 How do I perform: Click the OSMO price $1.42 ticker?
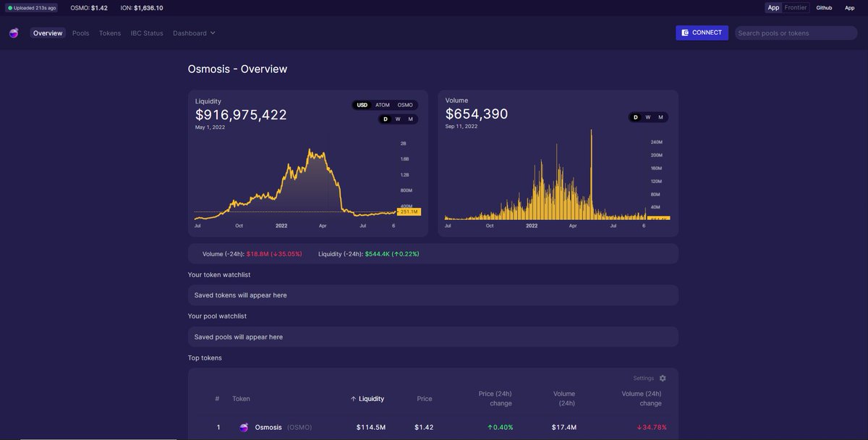click(88, 8)
